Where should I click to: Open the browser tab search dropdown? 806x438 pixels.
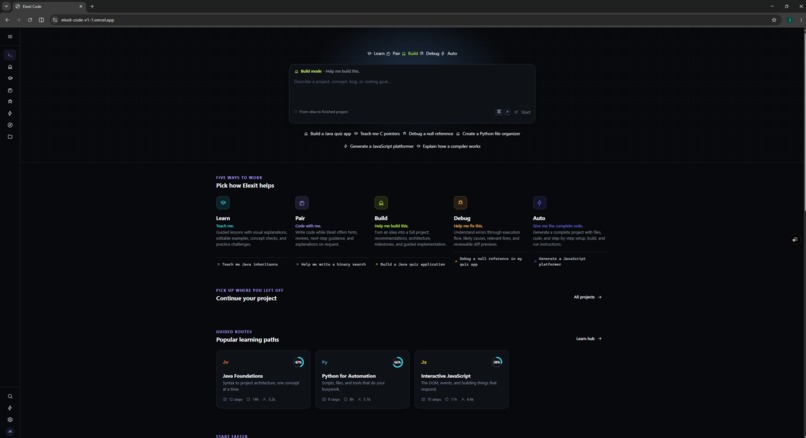tap(6, 6)
